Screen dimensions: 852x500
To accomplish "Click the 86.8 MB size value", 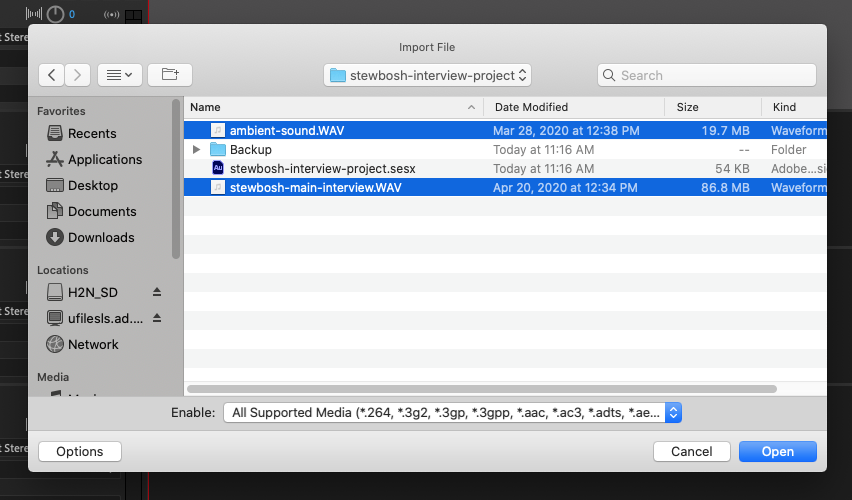I will click(x=725, y=188).
